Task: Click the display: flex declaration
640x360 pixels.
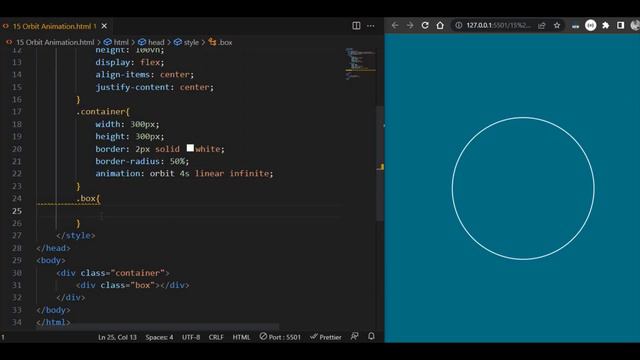Action: pyautogui.click(x=129, y=62)
